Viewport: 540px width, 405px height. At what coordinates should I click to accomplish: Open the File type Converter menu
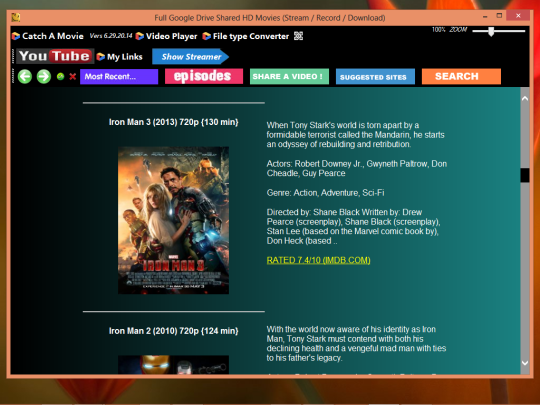coord(246,36)
